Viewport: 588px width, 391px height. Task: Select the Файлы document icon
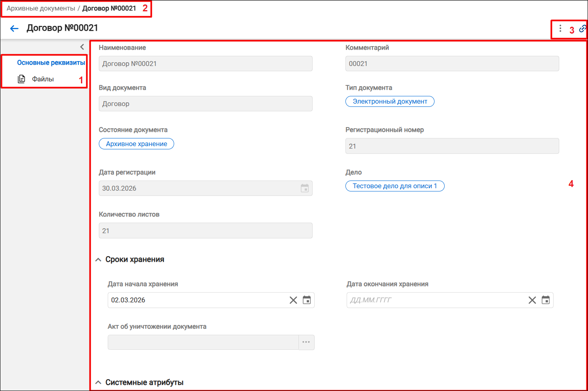click(21, 79)
